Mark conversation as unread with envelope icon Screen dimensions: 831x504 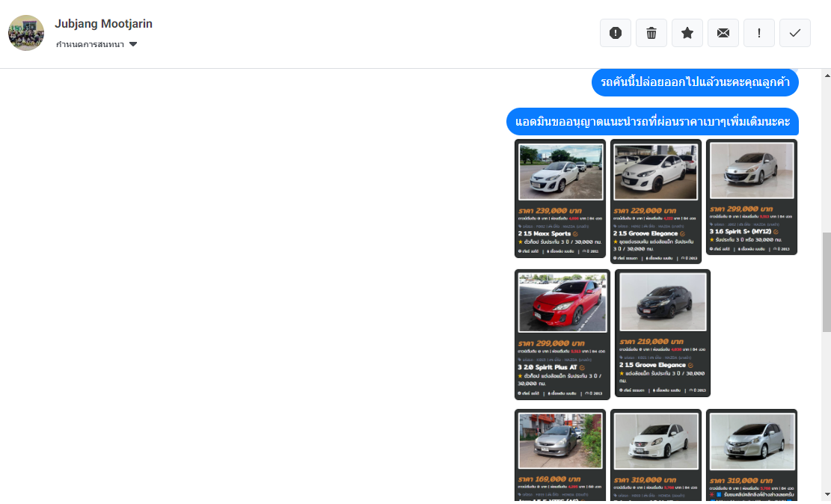(723, 33)
